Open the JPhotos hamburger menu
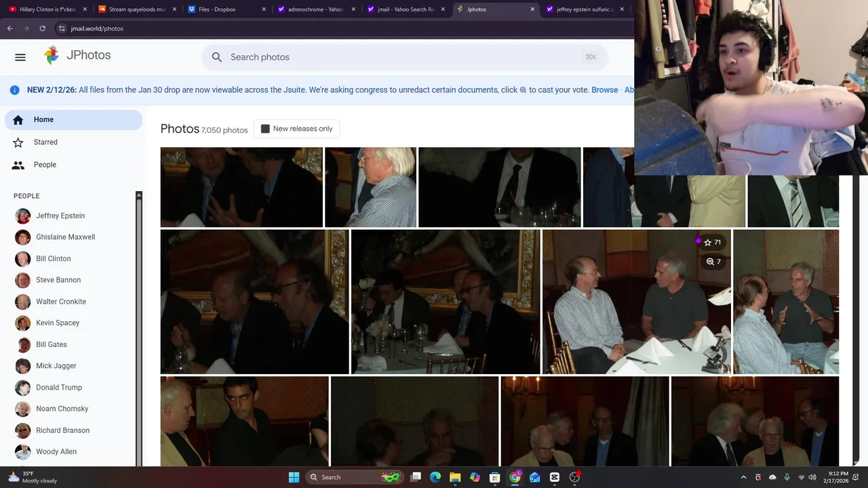The image size is (868, 488). point(20,58)
